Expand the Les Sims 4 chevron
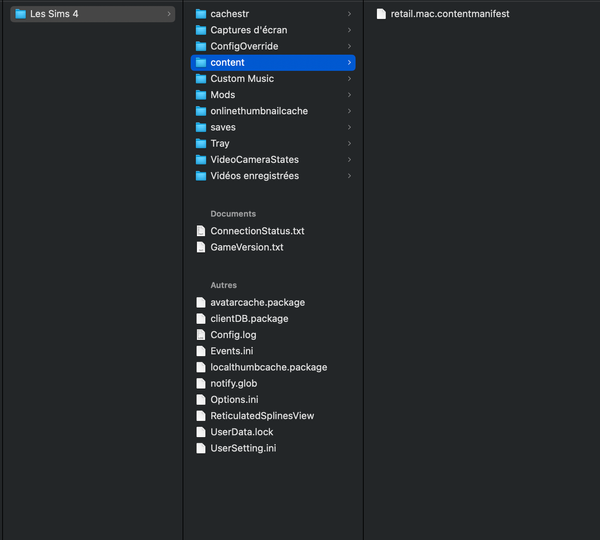 [x=169, y=14]
